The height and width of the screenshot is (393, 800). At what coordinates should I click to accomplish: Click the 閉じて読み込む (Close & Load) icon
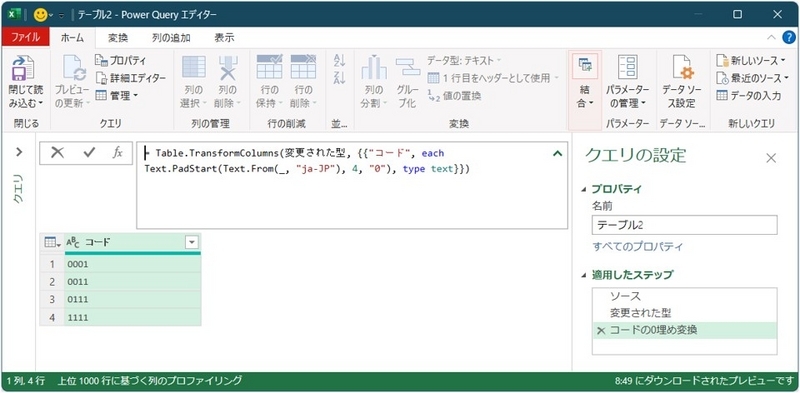pyautogui.click(x=23, y=68)
